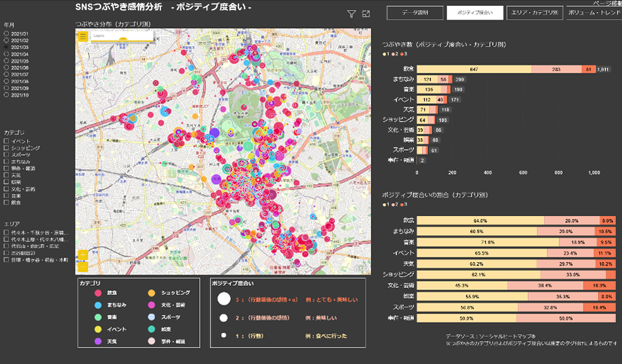Open focus mode with the expand icon
The width and height of the screenshot is (622, 364).
click(365, 14)
